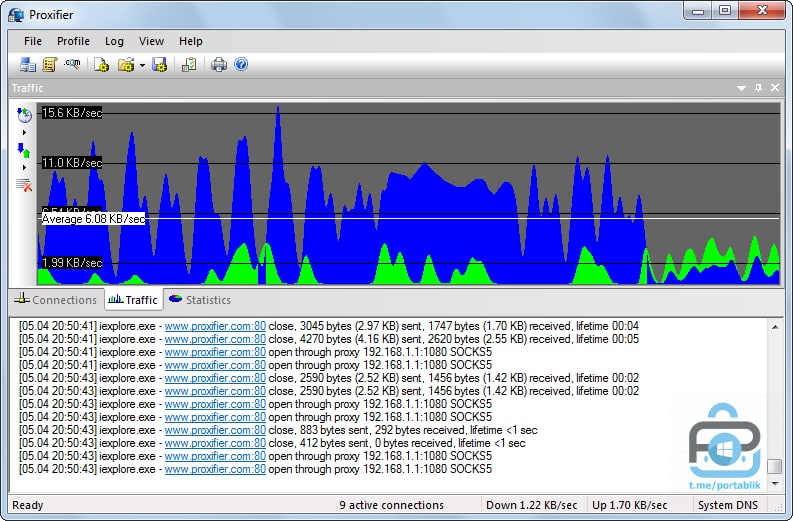Click "292 bytes received" log text
This screenshot has height=521, width=793.
[x=419, y=430]
